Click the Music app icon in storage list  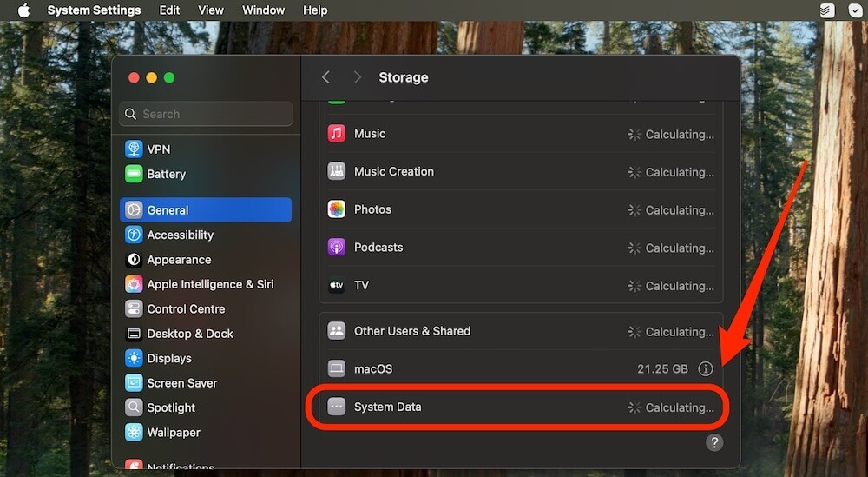click(336, 134)
